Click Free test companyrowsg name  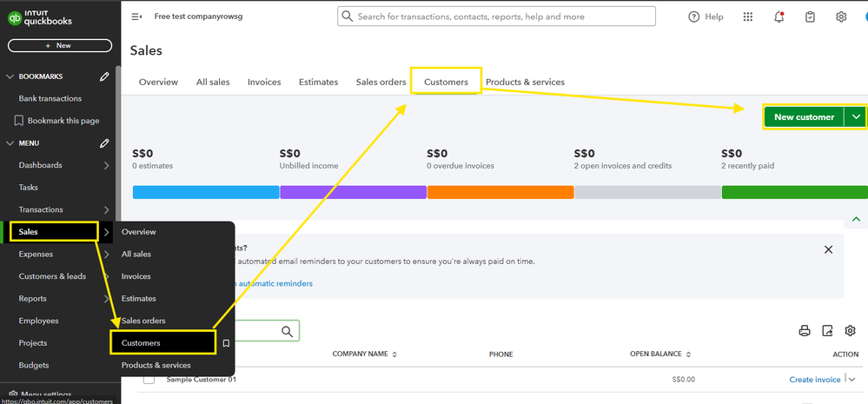click(x=198, y=17)
